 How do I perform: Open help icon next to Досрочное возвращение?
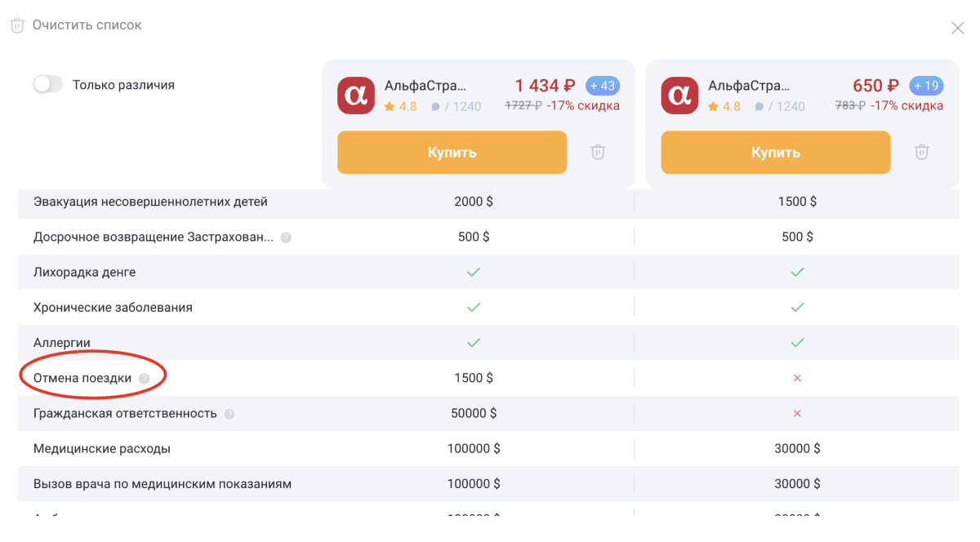[x=286, y=238]
